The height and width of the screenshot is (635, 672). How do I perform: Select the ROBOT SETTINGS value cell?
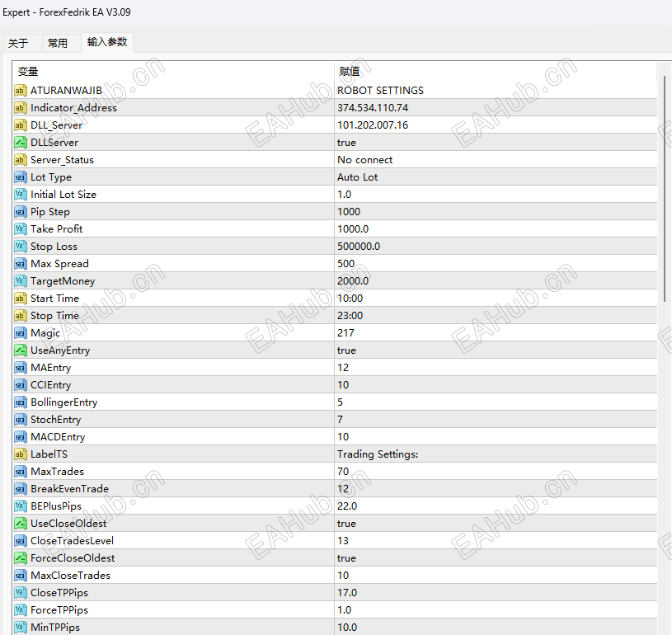496,91
